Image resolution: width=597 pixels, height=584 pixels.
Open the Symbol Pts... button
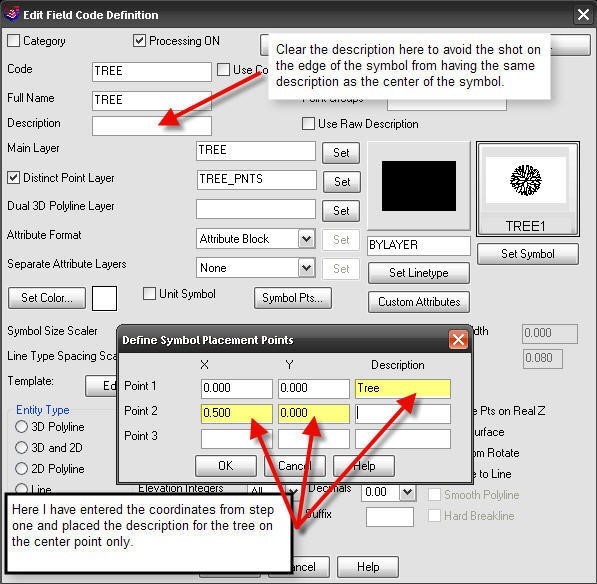[292, 298]
